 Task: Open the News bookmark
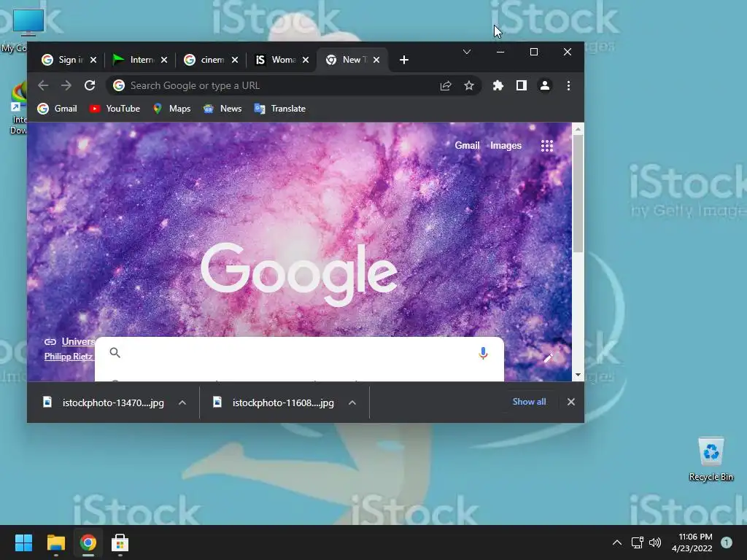222,109
